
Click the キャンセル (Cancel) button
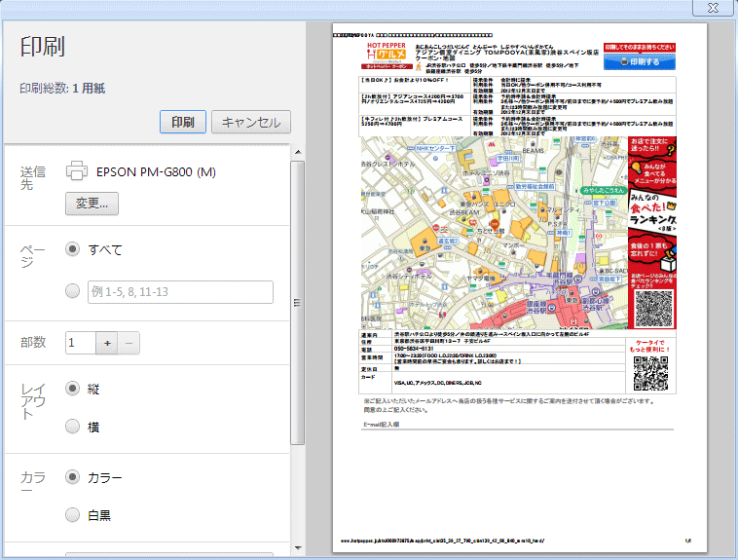click(x=251, y=122)
